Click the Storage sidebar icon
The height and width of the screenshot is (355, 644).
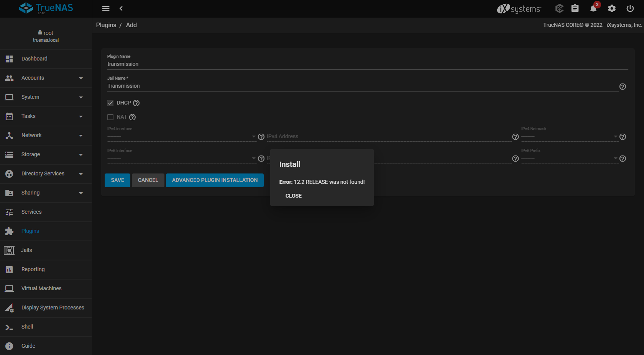click(9, 155)
